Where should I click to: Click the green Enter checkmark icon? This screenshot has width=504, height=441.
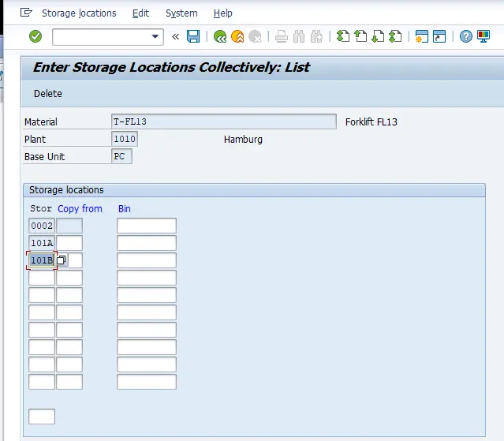(x=35, y=36)
